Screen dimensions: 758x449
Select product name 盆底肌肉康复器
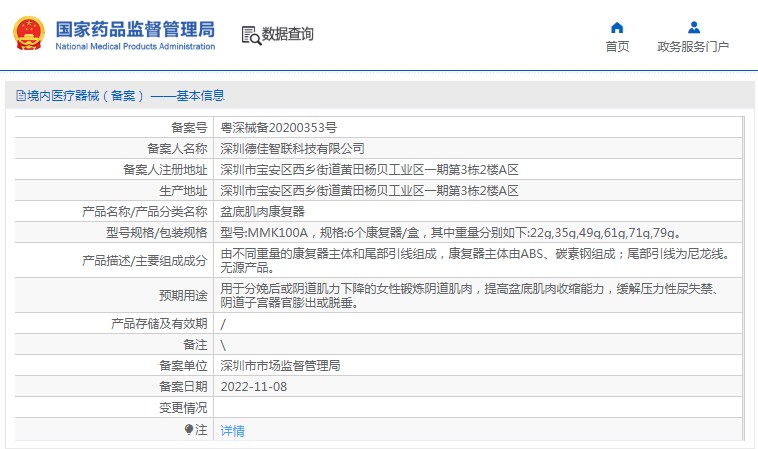(262, 211)
